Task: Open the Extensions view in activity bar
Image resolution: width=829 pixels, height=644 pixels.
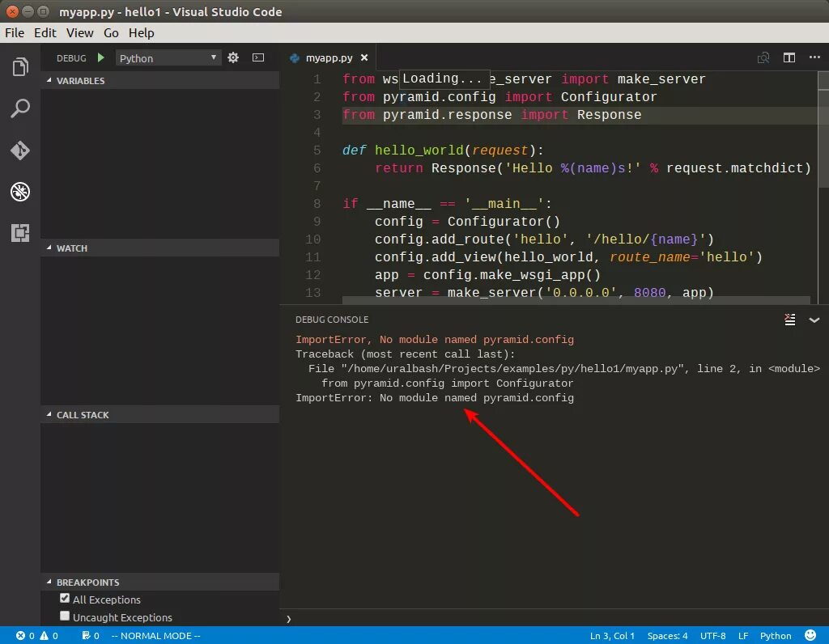Action: tap(20, 233)
